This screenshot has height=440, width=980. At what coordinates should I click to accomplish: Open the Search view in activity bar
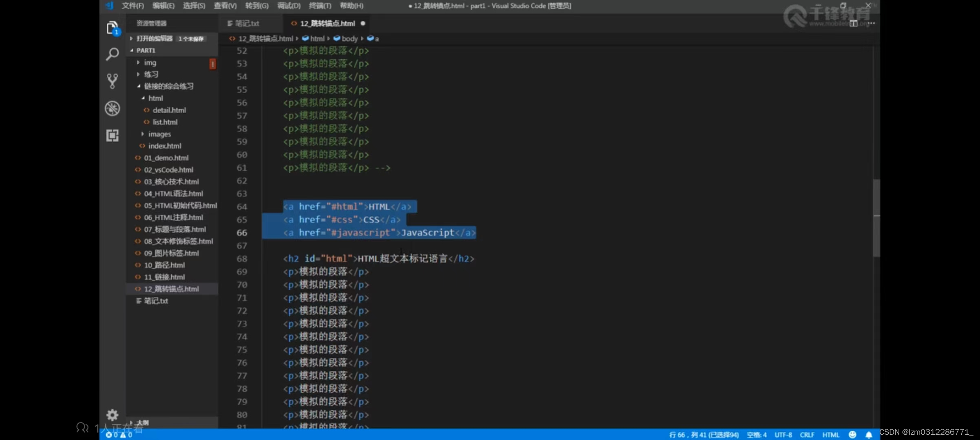pos(112,54)
